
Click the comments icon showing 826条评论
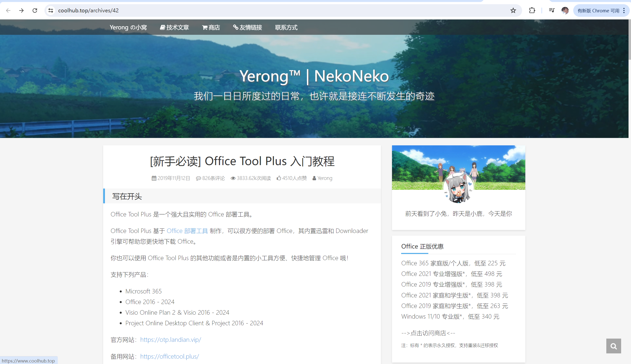click(x=198, y=178)
